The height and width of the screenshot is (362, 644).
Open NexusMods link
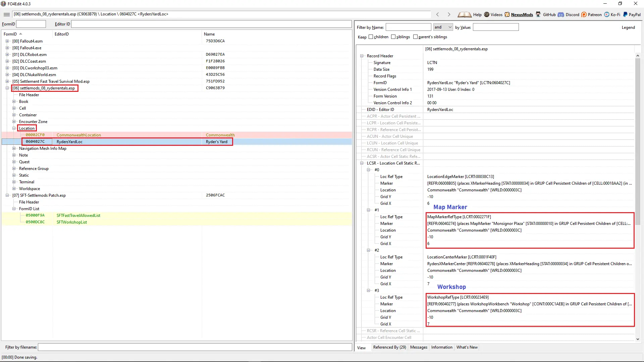pos(519,14)
